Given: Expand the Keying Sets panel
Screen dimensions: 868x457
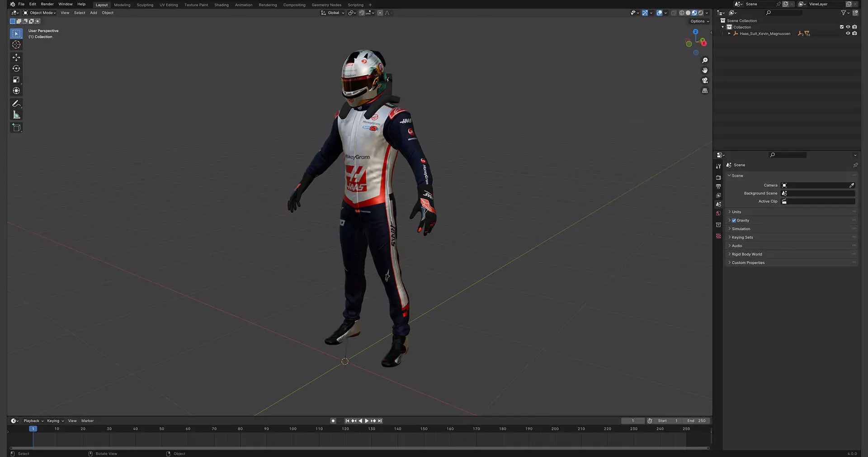Looking at the screenshot, I should click(791, 237).
